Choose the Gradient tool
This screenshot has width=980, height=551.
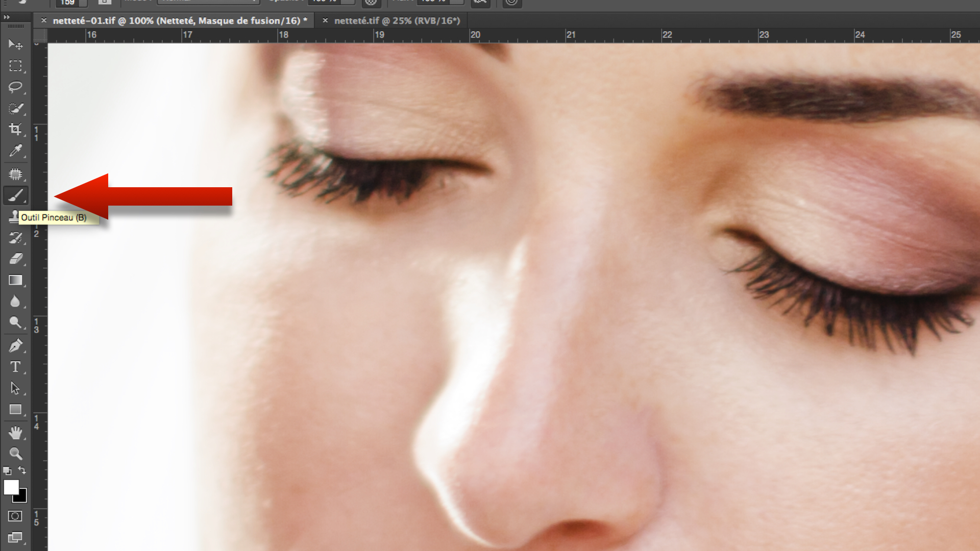pyautogui.click(x=15, y=280)
